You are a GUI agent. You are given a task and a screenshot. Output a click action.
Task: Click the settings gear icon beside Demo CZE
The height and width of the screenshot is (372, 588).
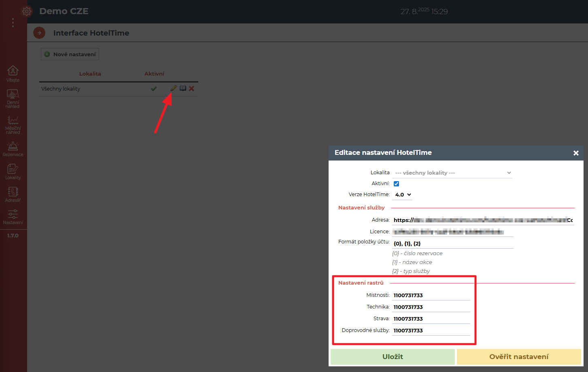point(27,11)
